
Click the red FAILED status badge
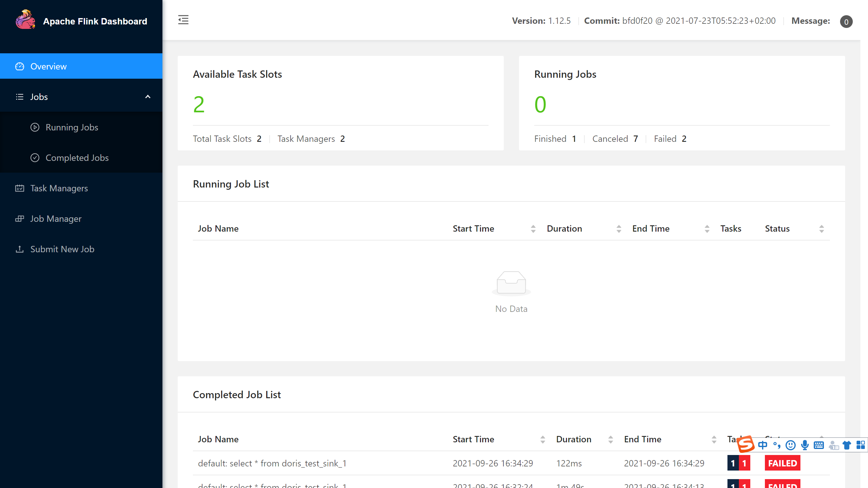coord(782,463)
